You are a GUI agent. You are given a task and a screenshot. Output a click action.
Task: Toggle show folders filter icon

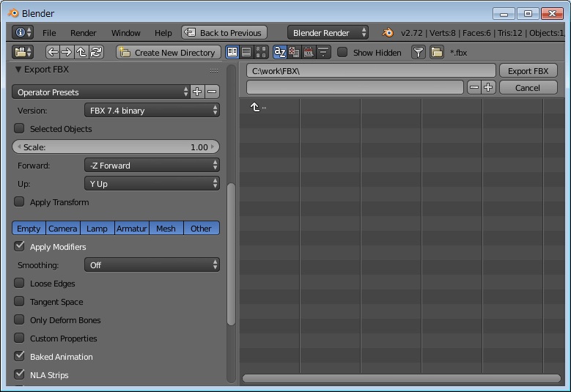[x=437, y=53]
